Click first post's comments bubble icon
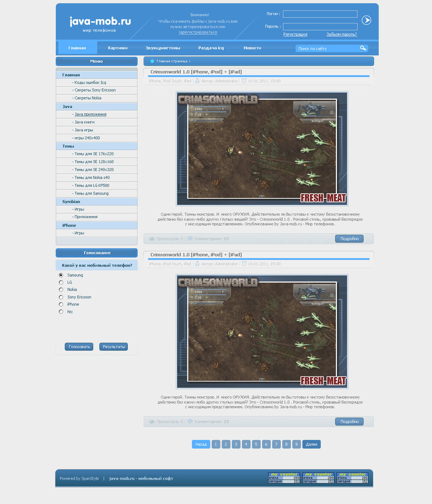 [x=190, y=239]
